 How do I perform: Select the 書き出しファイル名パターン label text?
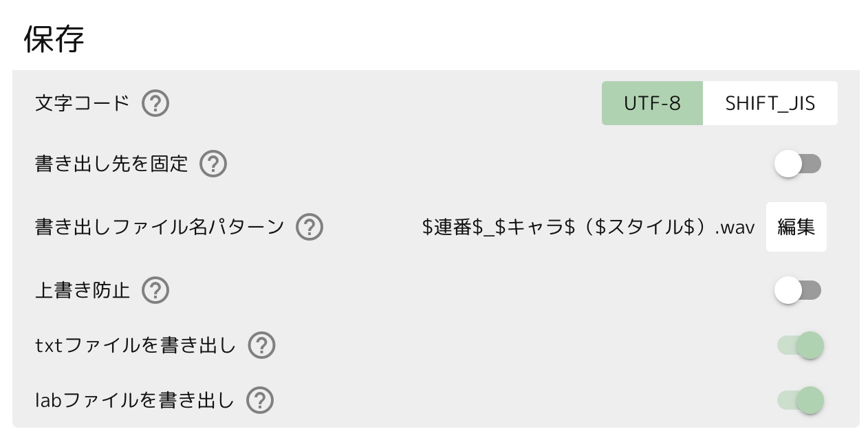[x=160, y=227]
